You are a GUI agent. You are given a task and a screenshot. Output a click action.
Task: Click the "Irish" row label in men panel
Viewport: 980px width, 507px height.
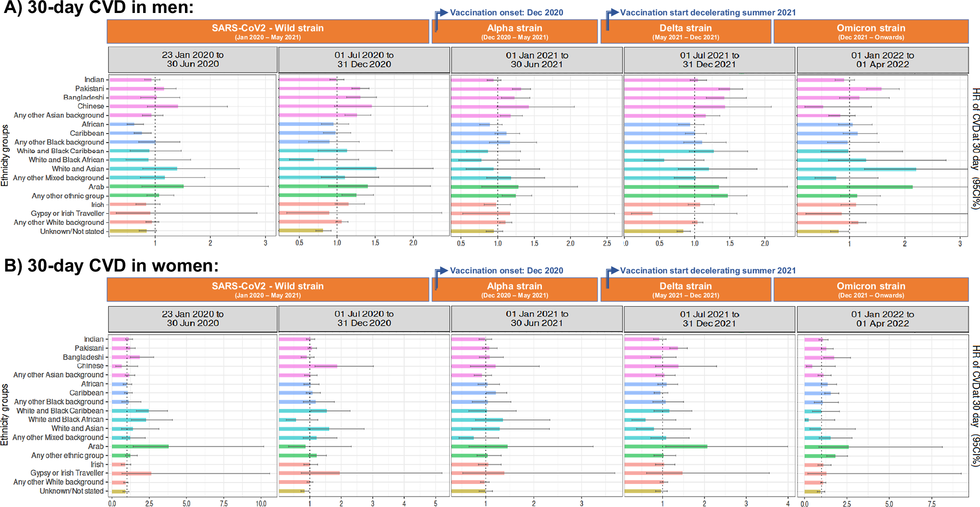pyautogui.click(x=98, y=205)
